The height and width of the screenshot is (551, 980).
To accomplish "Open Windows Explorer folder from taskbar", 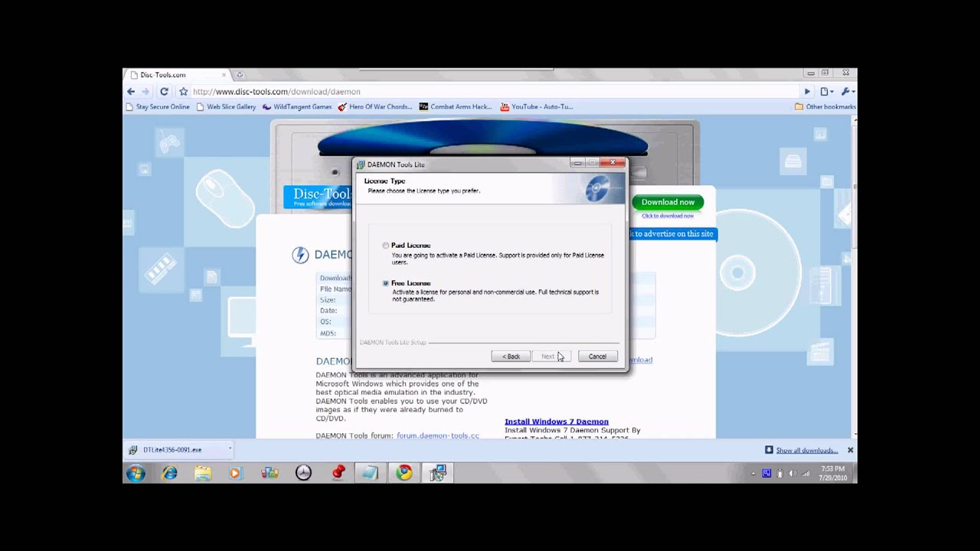I will click(203, 474).
